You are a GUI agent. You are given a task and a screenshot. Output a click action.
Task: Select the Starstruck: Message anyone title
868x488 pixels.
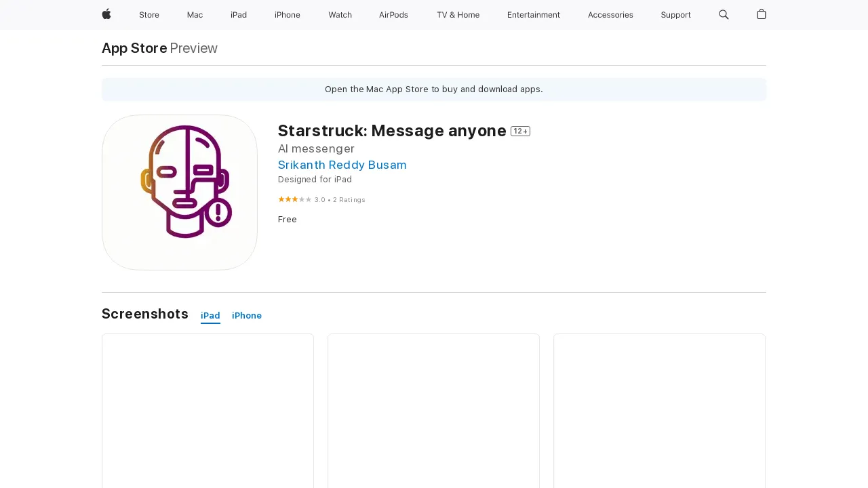392,131
